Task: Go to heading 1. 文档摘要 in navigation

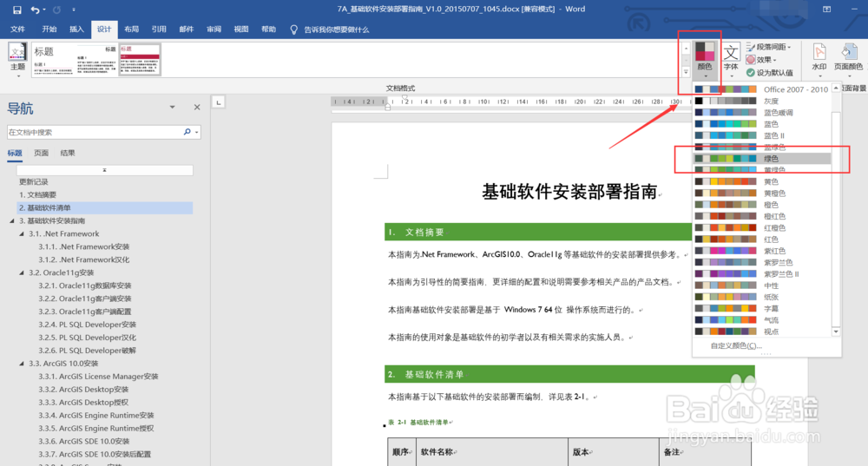Action: 37,194
